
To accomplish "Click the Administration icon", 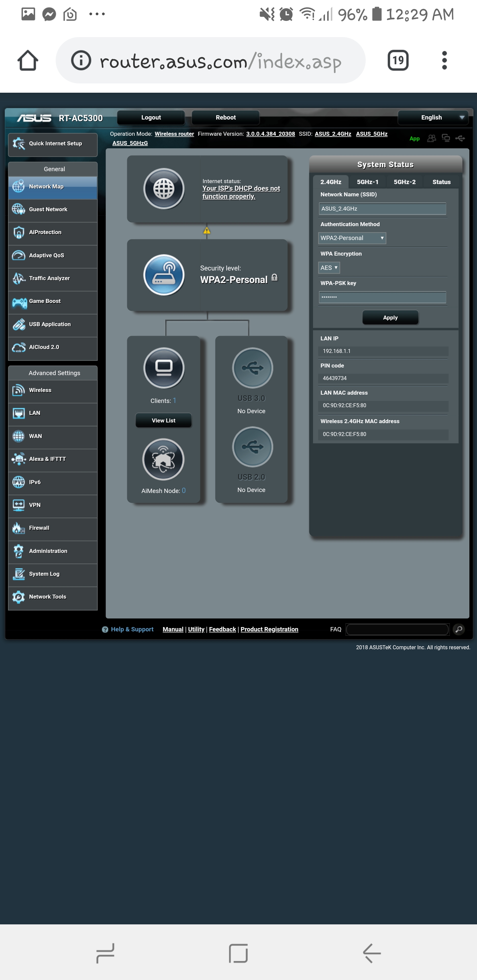I will coord(19,551).
